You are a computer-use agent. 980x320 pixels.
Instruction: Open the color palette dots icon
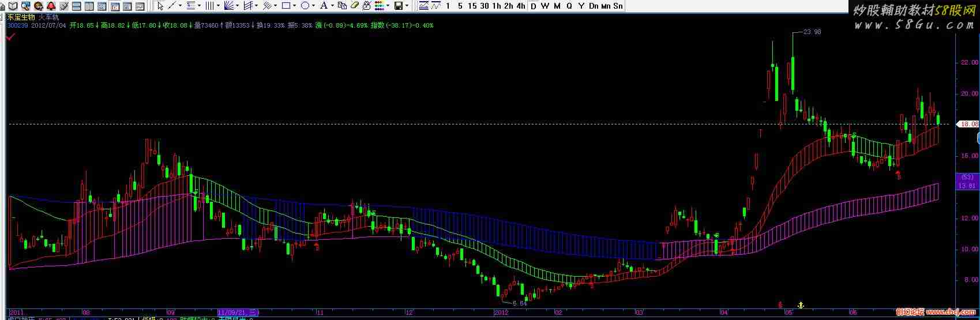coord(379,6)
